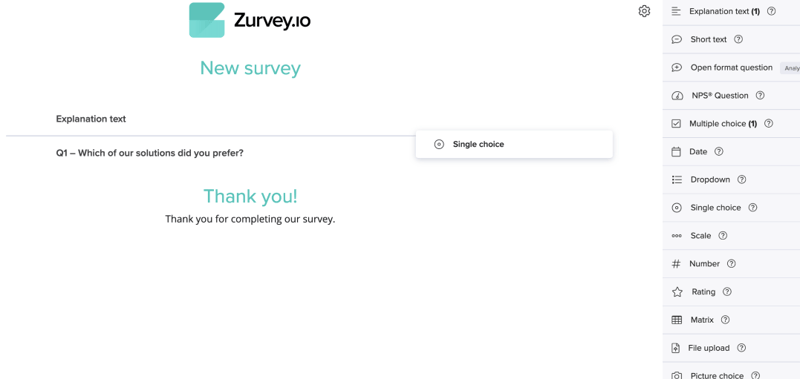Click the Matrix grid icon
This screenshot has width=800, height=379.
point(677,320)
